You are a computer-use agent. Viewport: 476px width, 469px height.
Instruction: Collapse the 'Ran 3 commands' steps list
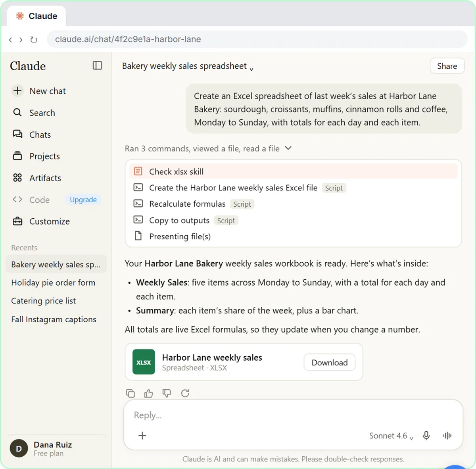288,148
